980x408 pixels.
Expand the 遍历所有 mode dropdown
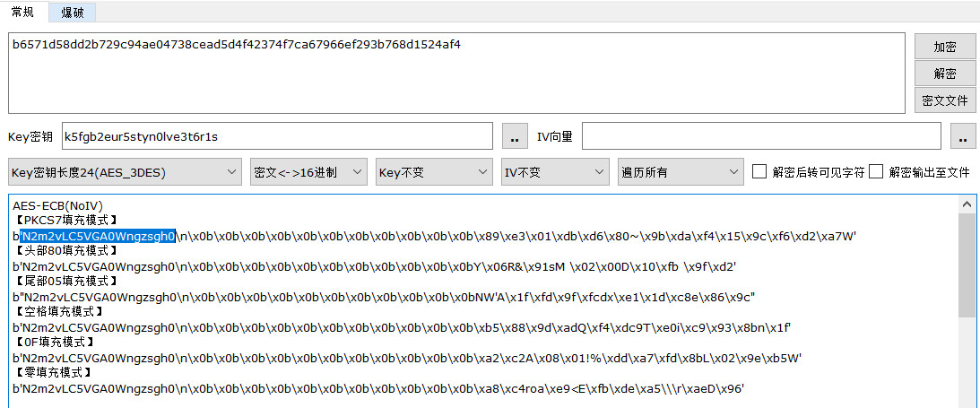(x=681, y=172)
